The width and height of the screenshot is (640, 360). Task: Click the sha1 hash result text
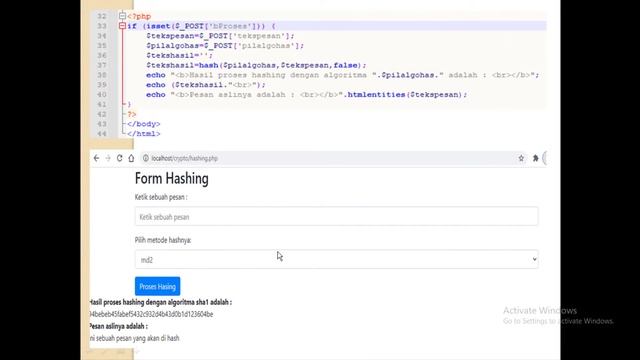[151, 314]
